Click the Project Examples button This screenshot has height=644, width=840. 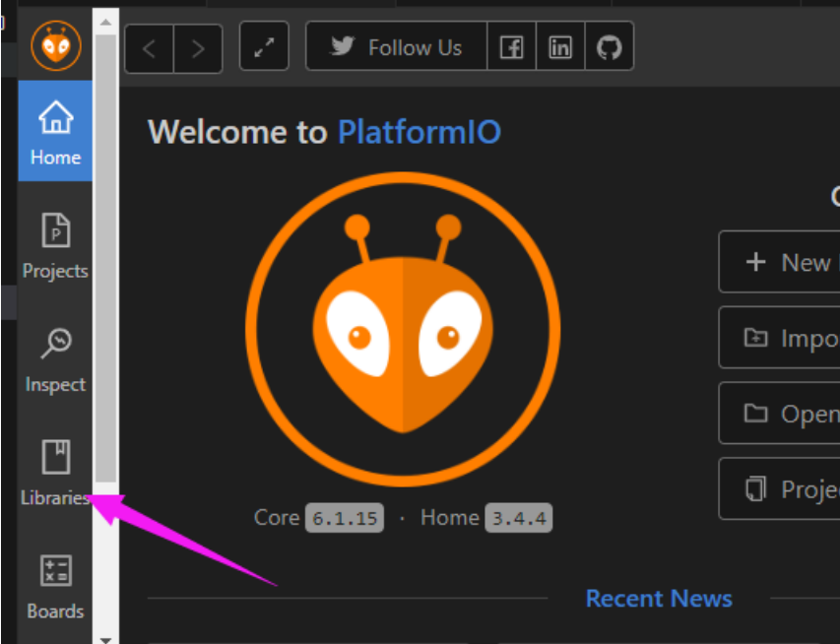click(780, 488)
